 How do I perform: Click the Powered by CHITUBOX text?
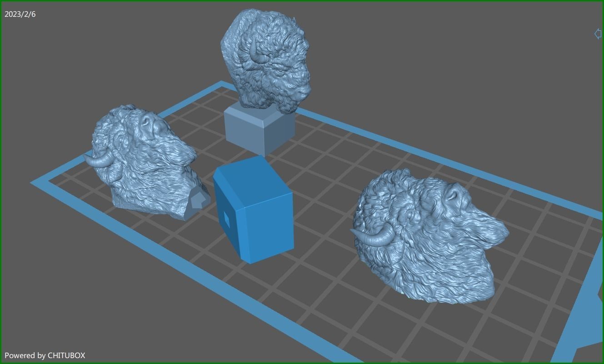pos(45,355)
